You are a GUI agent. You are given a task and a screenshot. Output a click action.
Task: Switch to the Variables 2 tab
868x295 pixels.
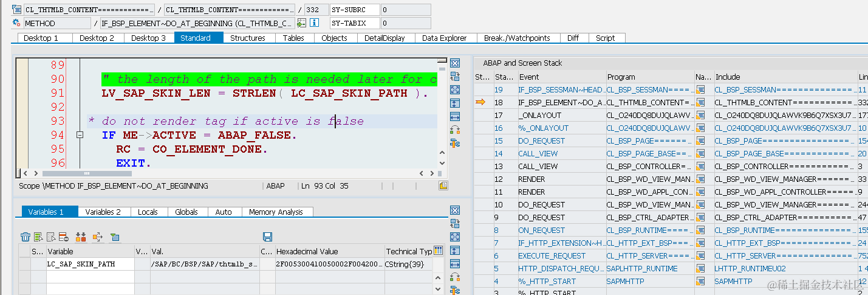103,212
